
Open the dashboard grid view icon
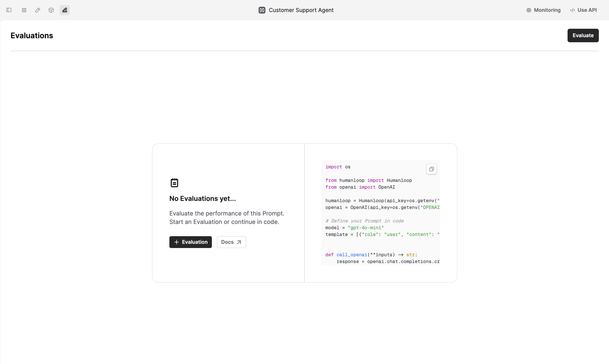[x=24, y=10]
